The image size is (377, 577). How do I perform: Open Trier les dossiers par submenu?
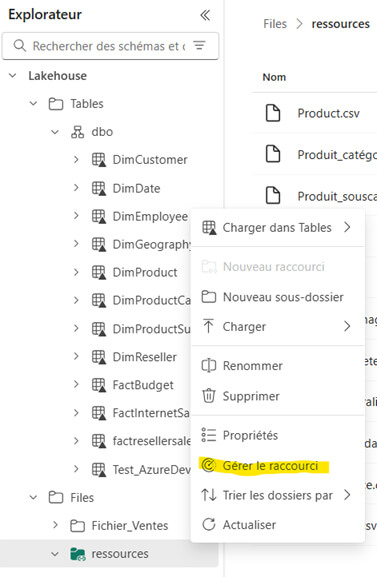point(278,495)
